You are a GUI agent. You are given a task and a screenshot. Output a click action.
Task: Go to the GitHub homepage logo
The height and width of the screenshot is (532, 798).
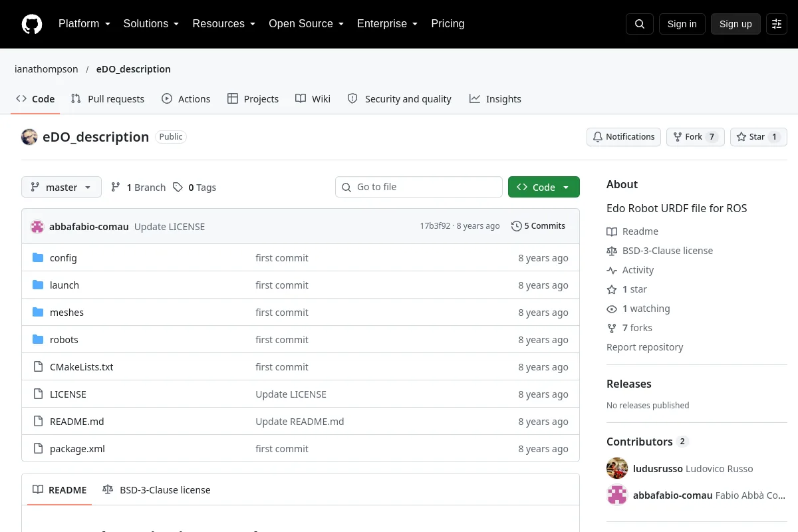pos(32,24)
